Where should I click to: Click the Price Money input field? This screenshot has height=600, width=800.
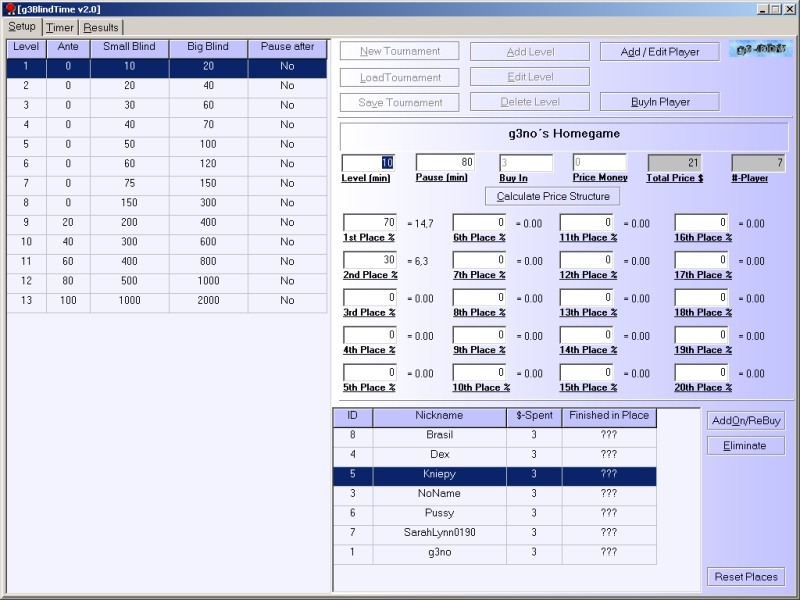(x=599, y=162)
